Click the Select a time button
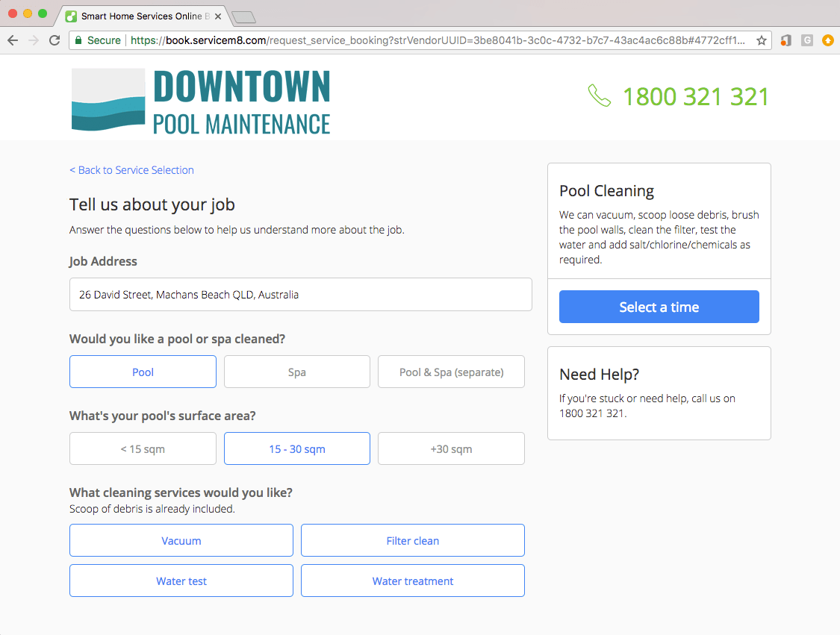840x635 pixels. pyautogui.click(x=659, y=307)
